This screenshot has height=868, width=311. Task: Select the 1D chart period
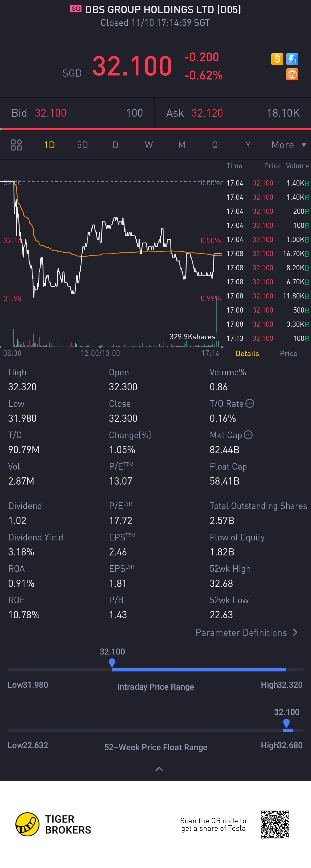pos(50,145)
